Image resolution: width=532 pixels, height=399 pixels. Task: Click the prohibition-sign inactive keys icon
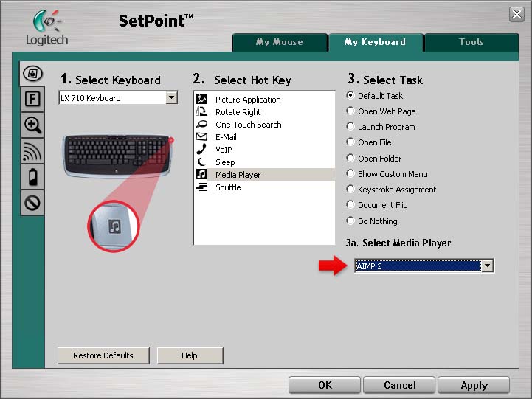(33, 202)
